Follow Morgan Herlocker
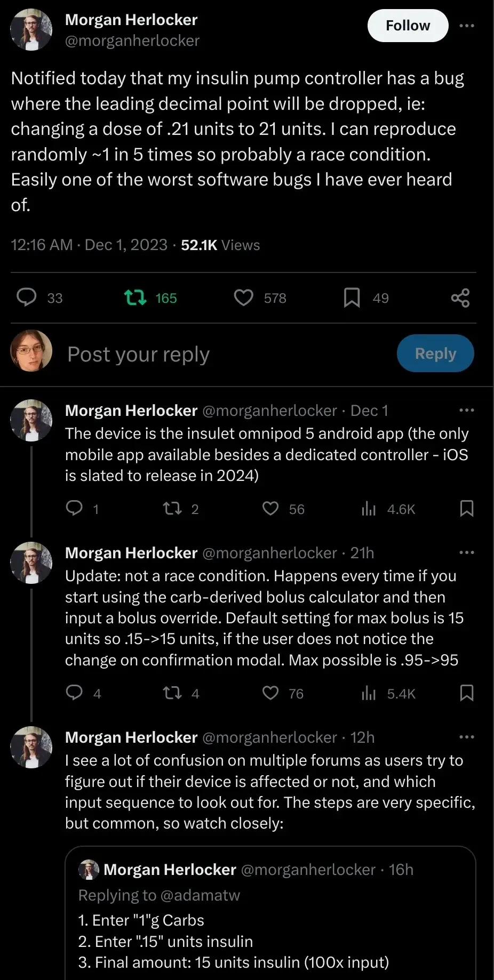This screenshot has width=494, height=980. point(408,26)
